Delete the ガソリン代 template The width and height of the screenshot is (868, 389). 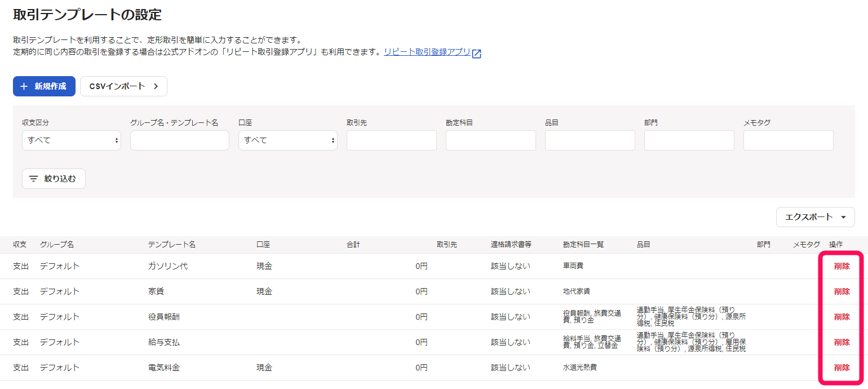click(x=842, y=266)
